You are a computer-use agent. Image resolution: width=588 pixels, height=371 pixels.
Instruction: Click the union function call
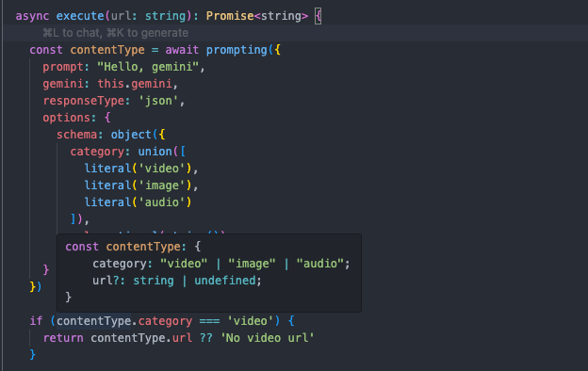155,152
